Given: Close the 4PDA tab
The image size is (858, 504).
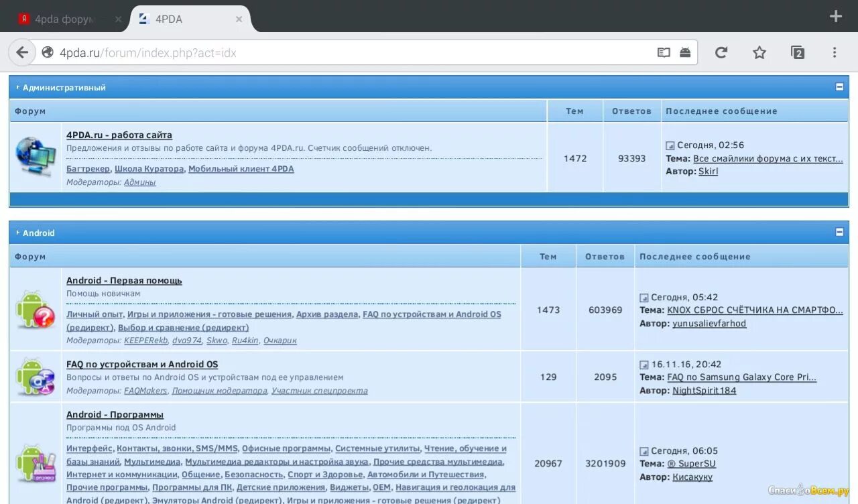Looking at the screenshot, I should pos(239,19).
